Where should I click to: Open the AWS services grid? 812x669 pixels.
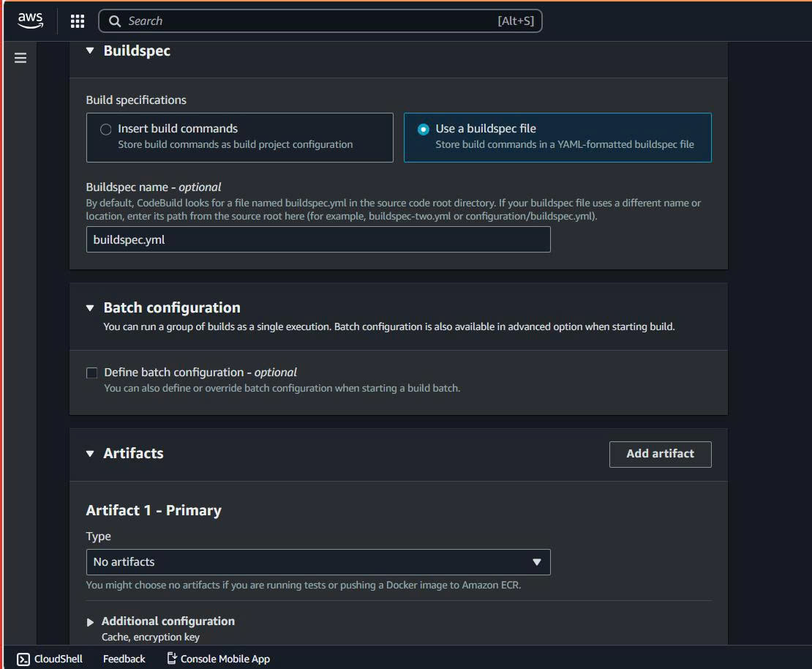78,20
